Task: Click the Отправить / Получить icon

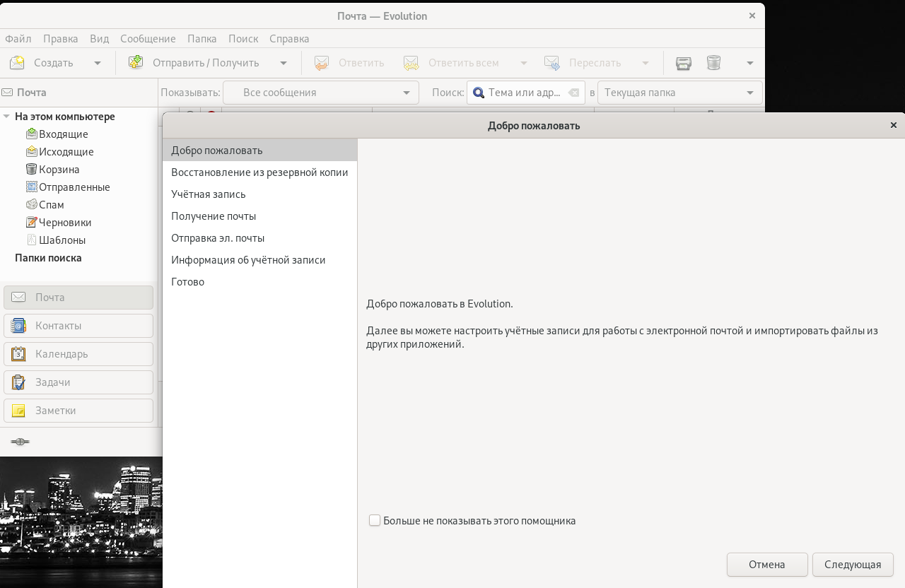Action: (x=136, y=62)
